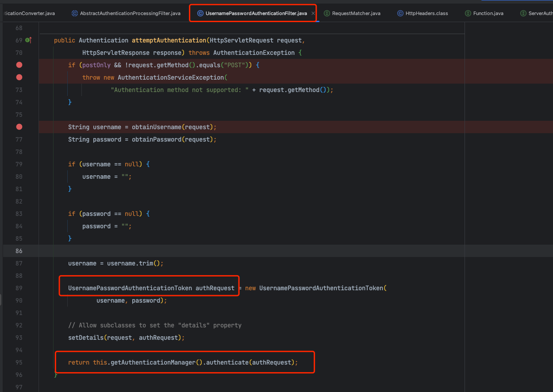
Task: Click the interface icon on Function.java tab
Action: 468,13
